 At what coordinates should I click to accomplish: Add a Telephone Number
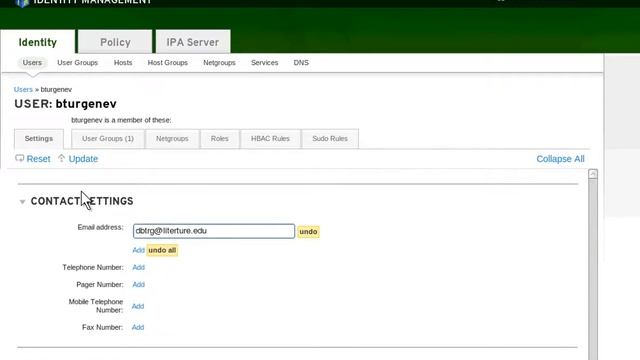click(x=138, y=267)
